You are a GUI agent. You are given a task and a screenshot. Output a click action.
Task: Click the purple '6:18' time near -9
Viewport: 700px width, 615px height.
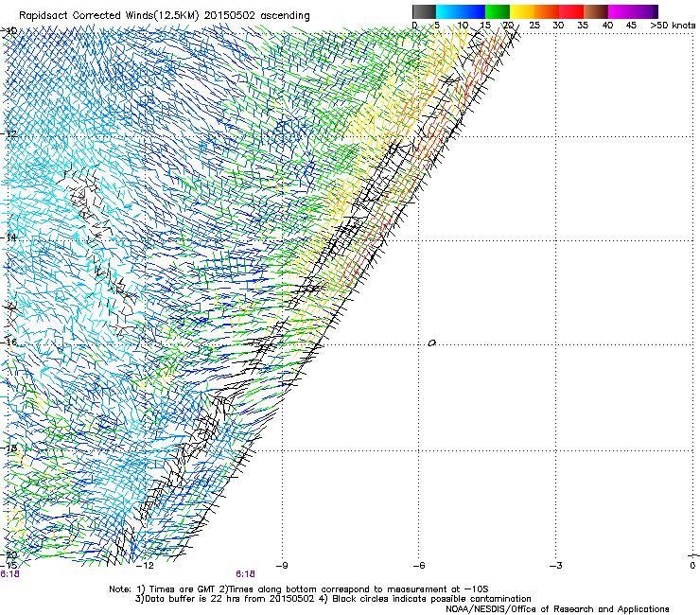coord(246,574)
